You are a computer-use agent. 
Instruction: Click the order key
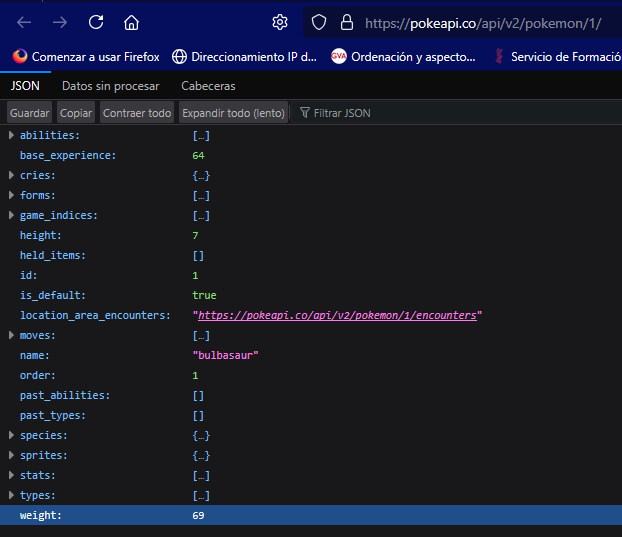tap(38, 375)
